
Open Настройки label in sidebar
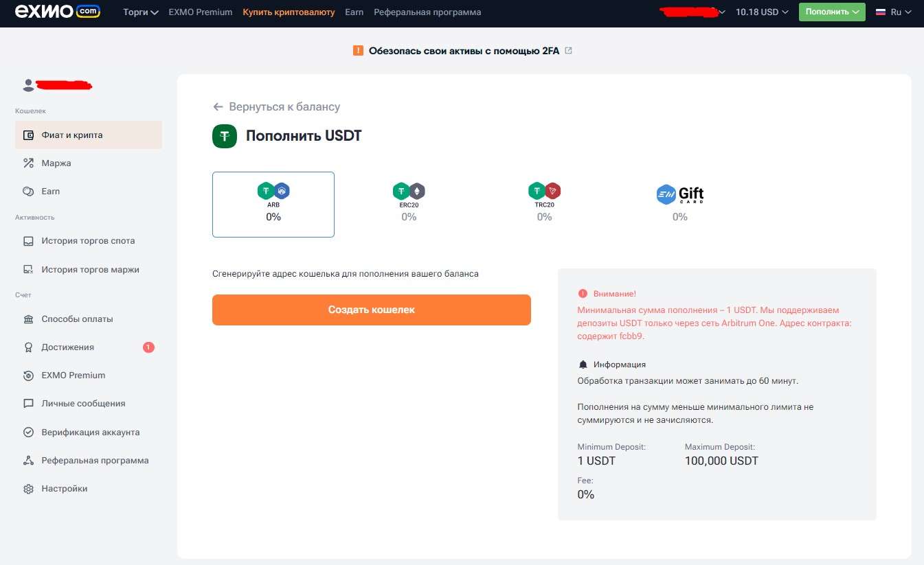tap(65, 489)
